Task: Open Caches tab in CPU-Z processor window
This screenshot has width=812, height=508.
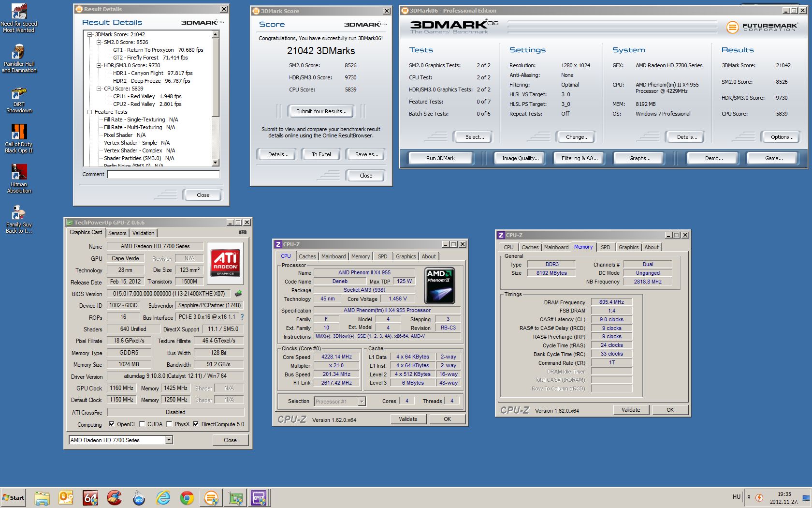Action: [x=307, y=256]
